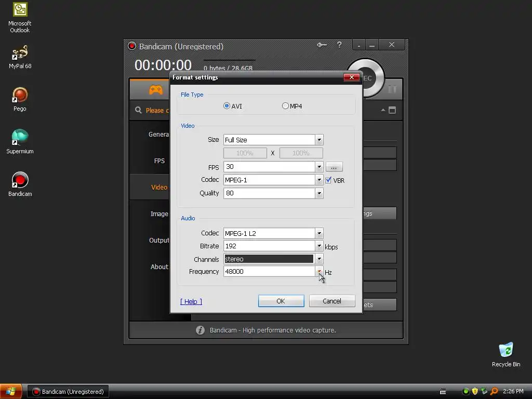532x399 pixels.
Task: Open the FPS dropdown
Action: tap(319, 167)
